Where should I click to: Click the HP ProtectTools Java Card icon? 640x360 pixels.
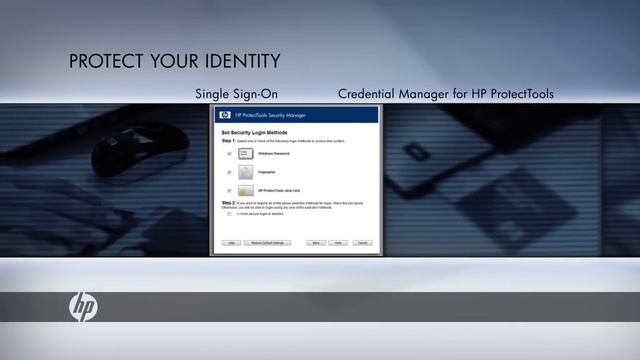click(246, 191)
